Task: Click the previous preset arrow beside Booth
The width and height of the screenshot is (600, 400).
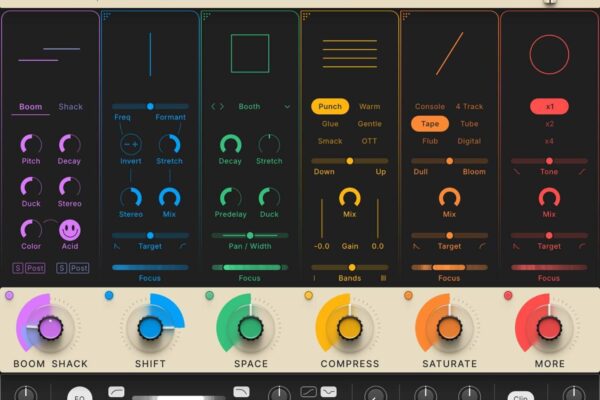Action: (212, 106)
